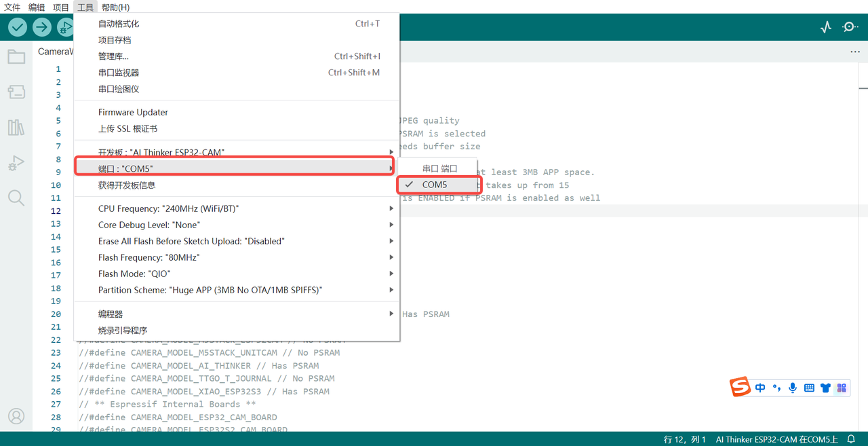Expand the CPU Frequency 240MHz submenu
868x446 pixels.
[237, 208]
